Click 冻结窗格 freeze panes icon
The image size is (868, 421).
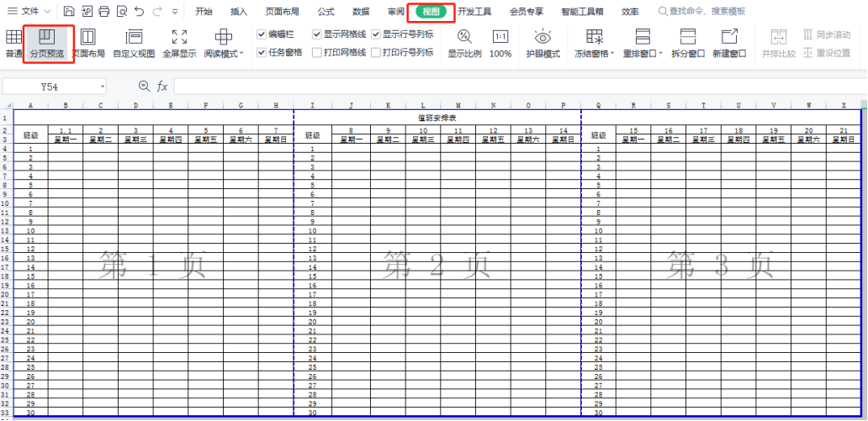(x=595, y=37)
